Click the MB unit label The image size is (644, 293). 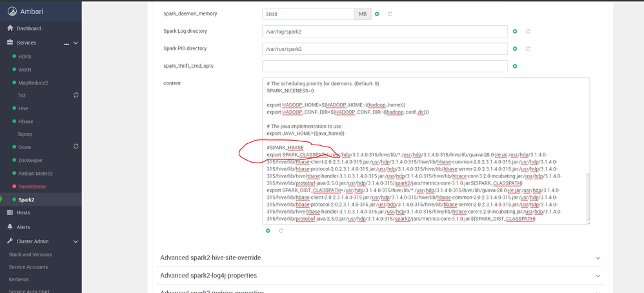363,14
